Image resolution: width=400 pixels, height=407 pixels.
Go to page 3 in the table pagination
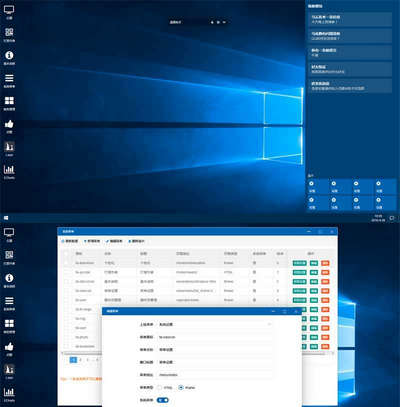(x=88, y=360)
